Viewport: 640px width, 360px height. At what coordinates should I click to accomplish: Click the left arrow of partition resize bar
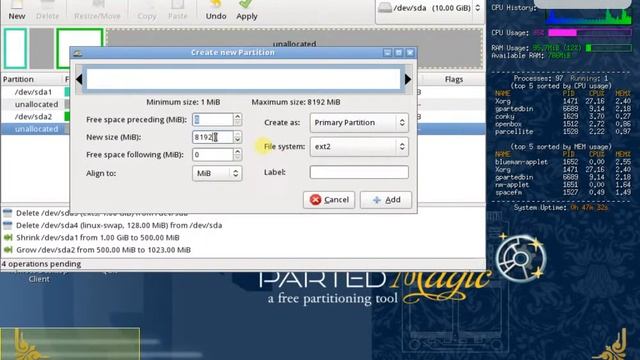pos(79,79)
